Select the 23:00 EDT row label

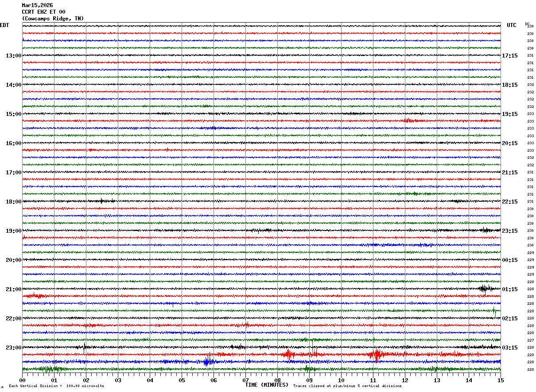pyautogui.click(x=14, y=348)
